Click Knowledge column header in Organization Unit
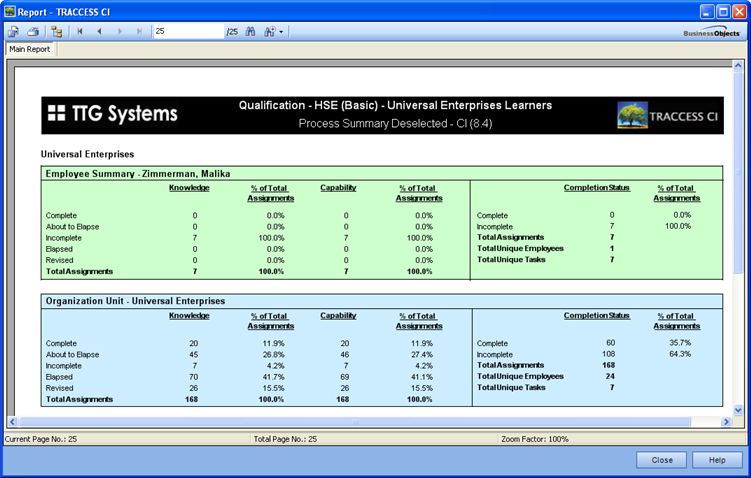This screenshot has height=478, width=751. 189,316
